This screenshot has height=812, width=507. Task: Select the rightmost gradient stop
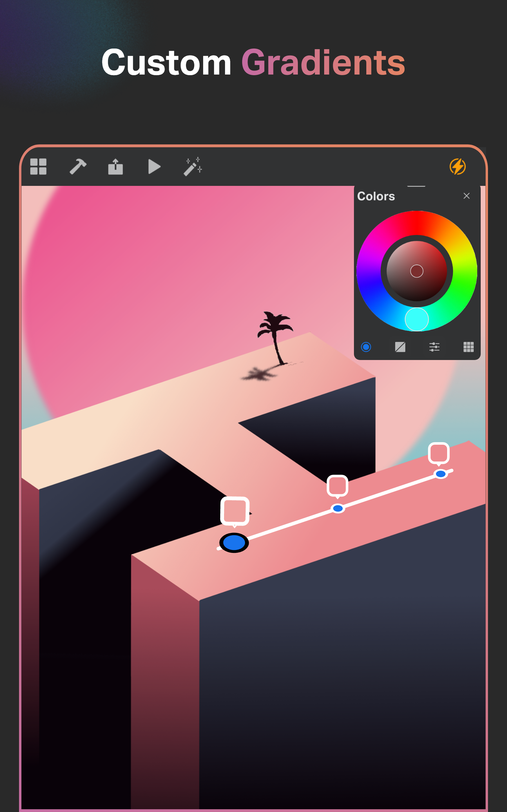pos(440,473)
